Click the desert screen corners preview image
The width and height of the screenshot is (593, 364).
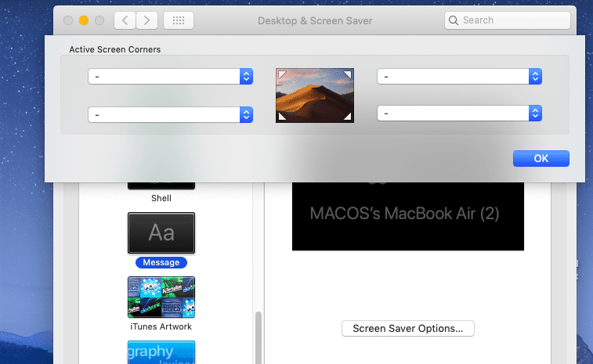[314, 95]
